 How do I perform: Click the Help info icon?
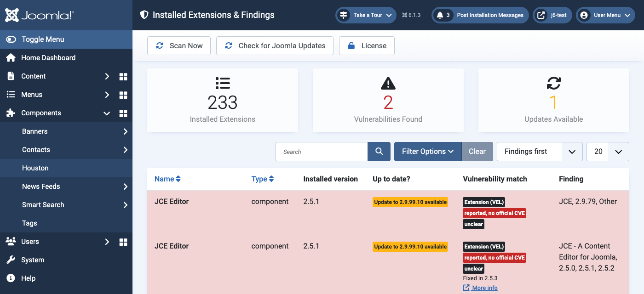pos(11,278)
